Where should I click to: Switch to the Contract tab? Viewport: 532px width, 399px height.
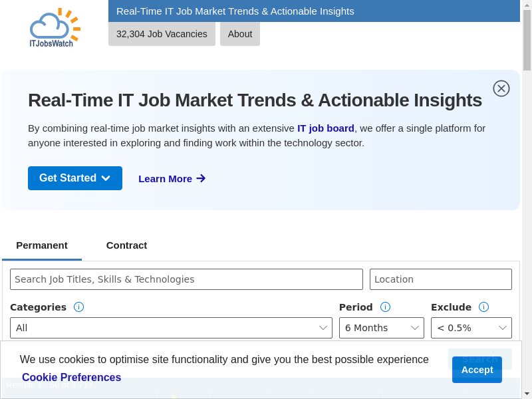click(x=126, y=245)
